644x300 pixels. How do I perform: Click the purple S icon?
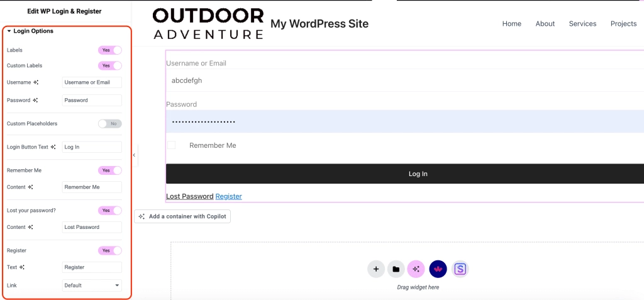[460, 269]
